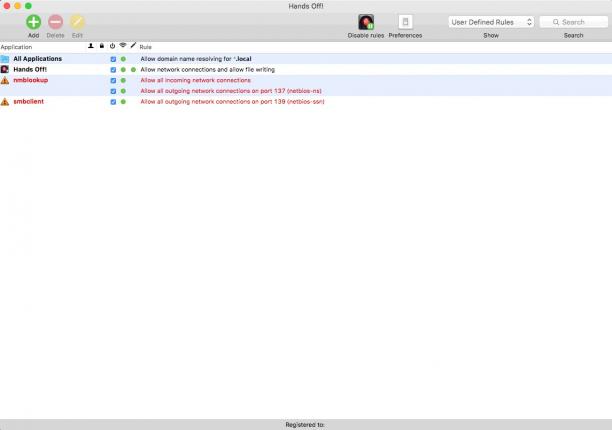
Task: Click the red Delete rule icon
Action: pyautogui.click(x=55, y=22)
